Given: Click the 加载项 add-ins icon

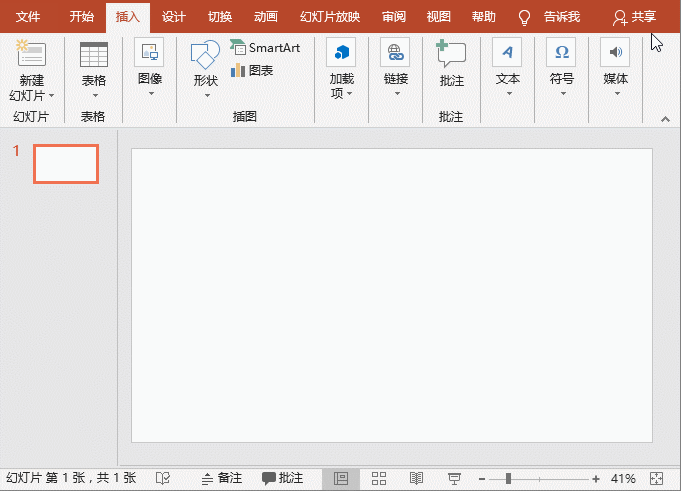Looking at the screenshot, I should click(341, 52).
